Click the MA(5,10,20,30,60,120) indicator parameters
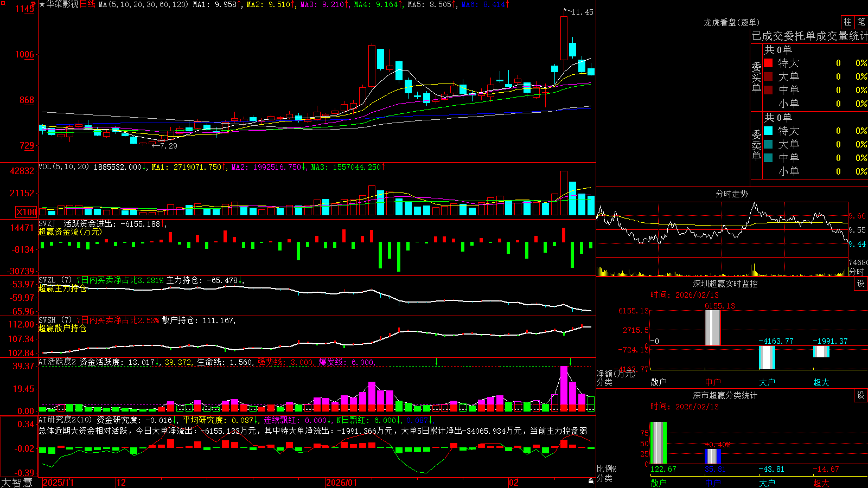The image size is (868, 488). click(x=143, y=4)
